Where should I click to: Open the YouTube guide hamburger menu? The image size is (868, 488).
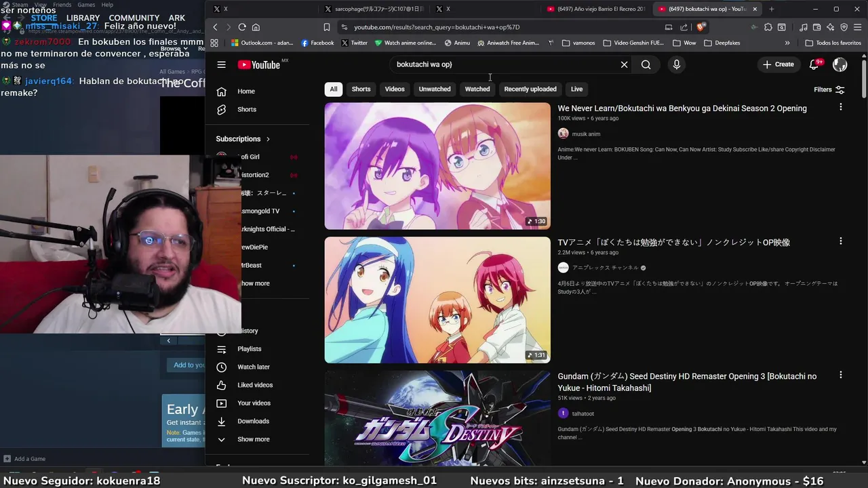click(x=221, y=64)
